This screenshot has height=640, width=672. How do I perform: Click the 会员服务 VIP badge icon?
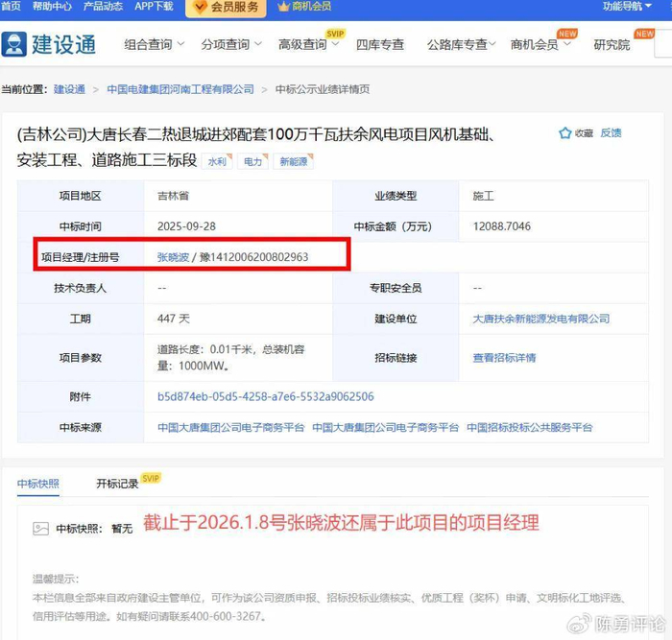click(200, 7)
